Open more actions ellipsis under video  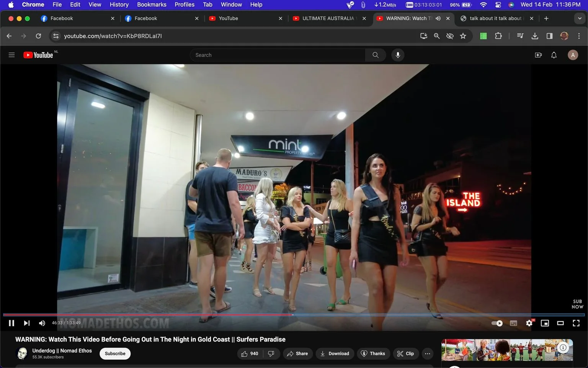coord(427,353)
